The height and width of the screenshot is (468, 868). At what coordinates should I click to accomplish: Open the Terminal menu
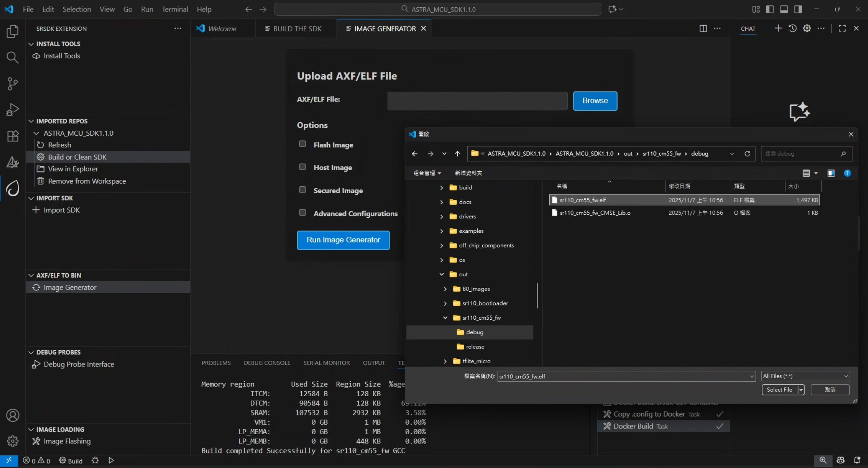pos(175,9)
